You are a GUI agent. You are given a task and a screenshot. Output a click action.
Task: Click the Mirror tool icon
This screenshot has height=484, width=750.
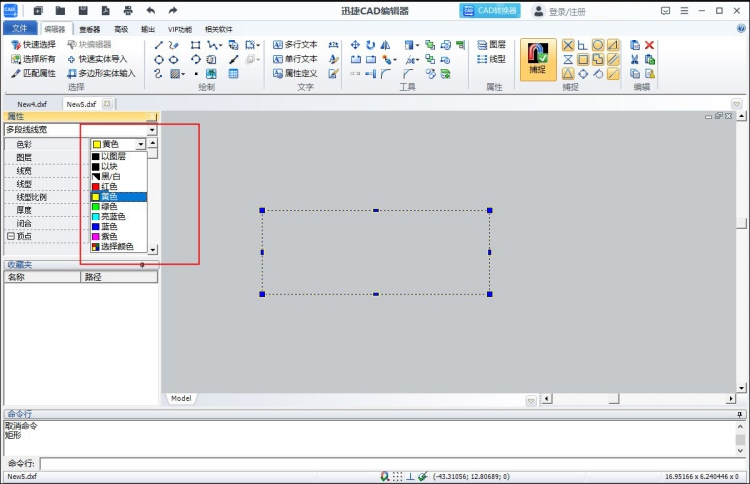click(x=385, y=45)
